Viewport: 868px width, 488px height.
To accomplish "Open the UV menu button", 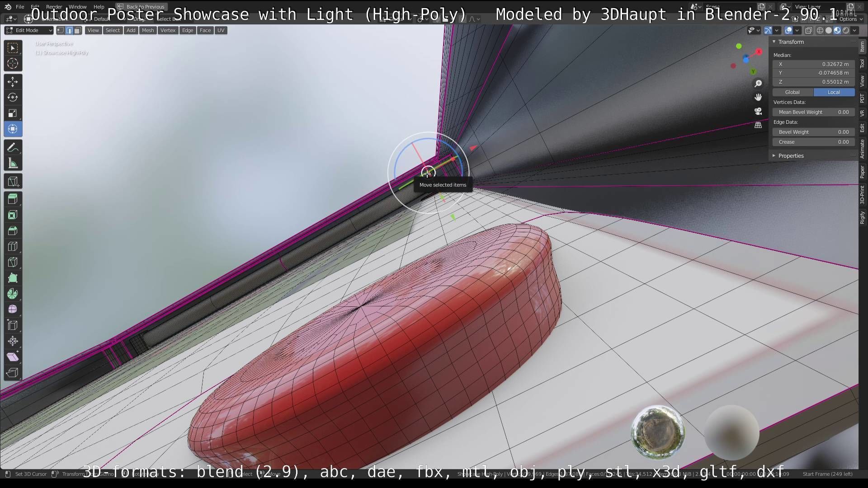I will click(x=221, y=30).
